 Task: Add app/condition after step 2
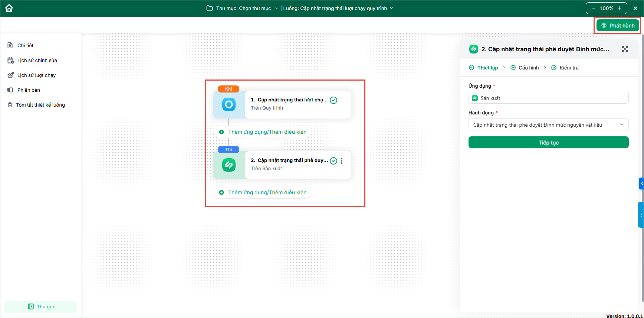263,192
